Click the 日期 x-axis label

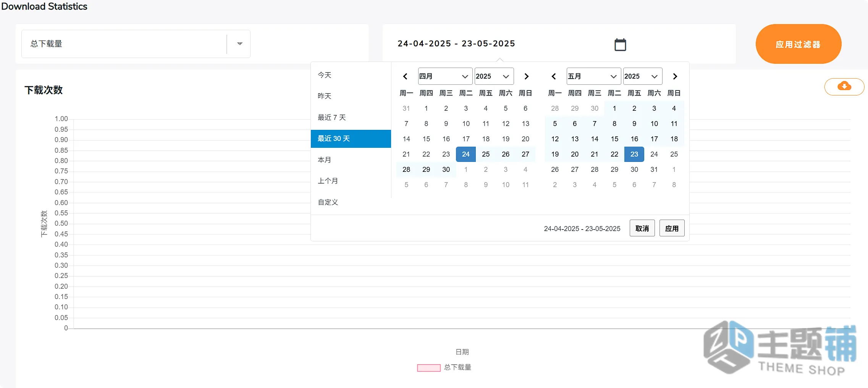462,352
